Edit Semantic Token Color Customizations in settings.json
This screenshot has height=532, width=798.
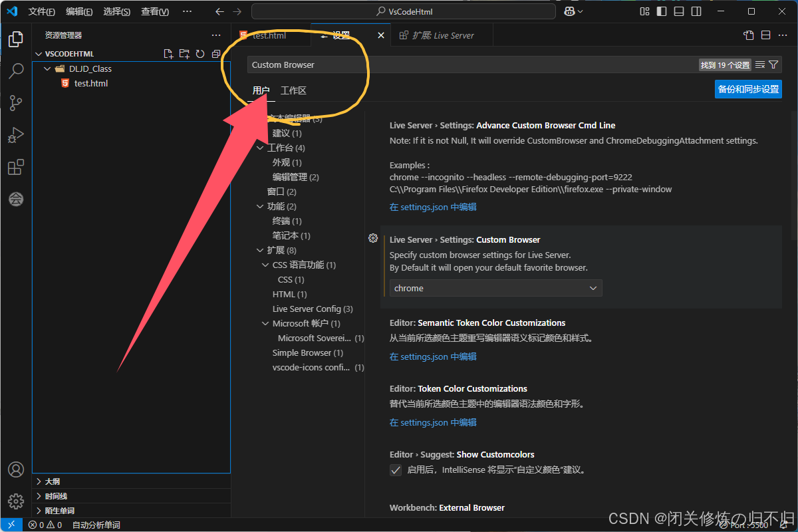[433, 356]
